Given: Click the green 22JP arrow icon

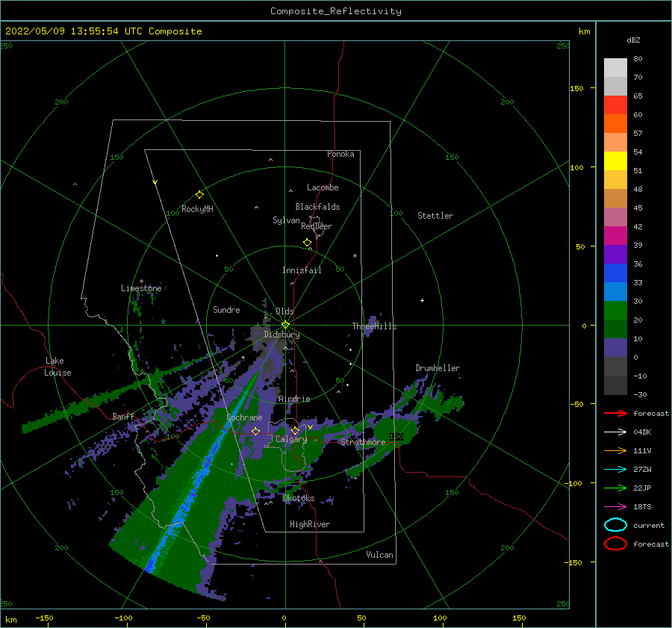Looking at the screenshot, I should click(615, 488).
